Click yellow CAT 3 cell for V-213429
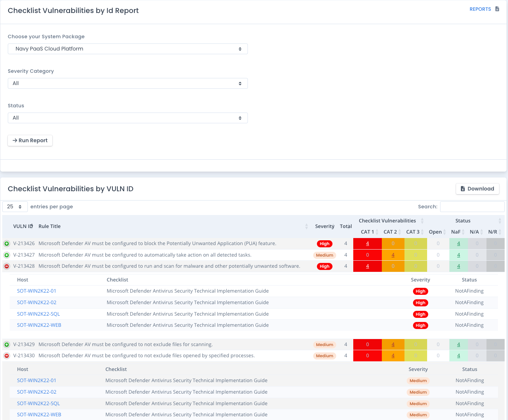 416,345
